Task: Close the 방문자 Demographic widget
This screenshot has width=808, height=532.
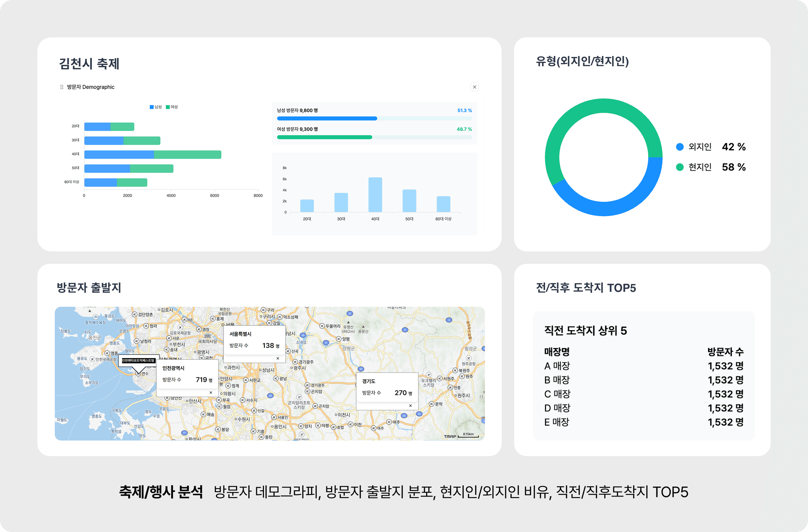Action: 475,87
